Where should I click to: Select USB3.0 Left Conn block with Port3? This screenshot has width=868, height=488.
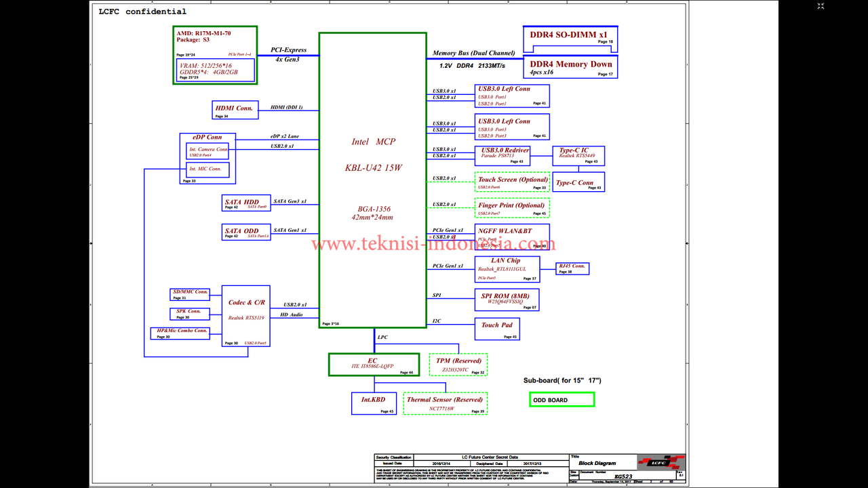[x=512, y=128]
